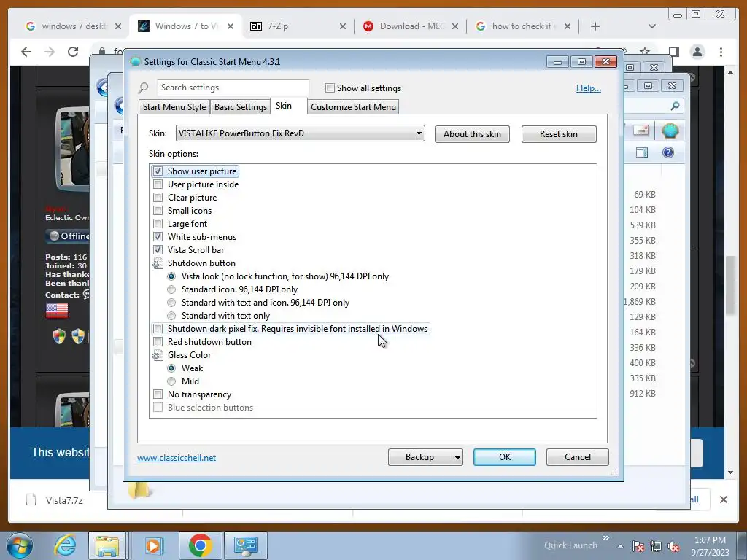Check Red shutdown button option

(158, 342)
